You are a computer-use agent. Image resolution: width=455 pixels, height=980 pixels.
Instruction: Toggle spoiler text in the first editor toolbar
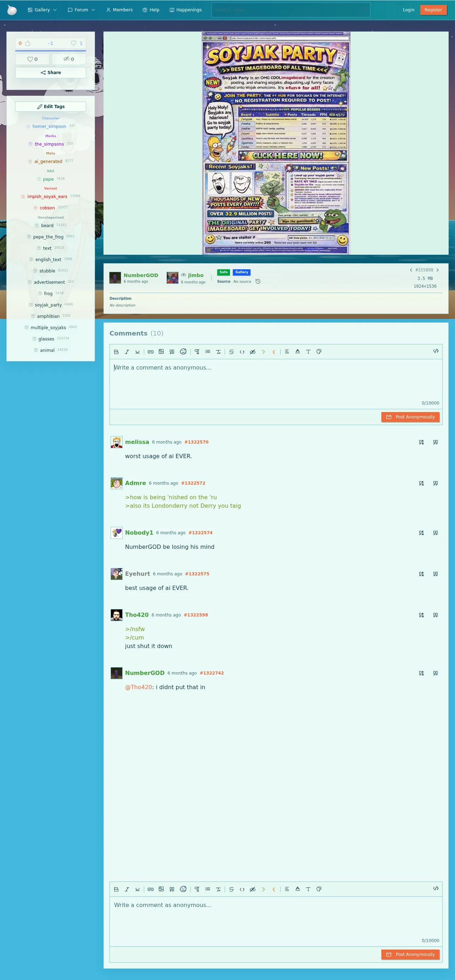253,351
